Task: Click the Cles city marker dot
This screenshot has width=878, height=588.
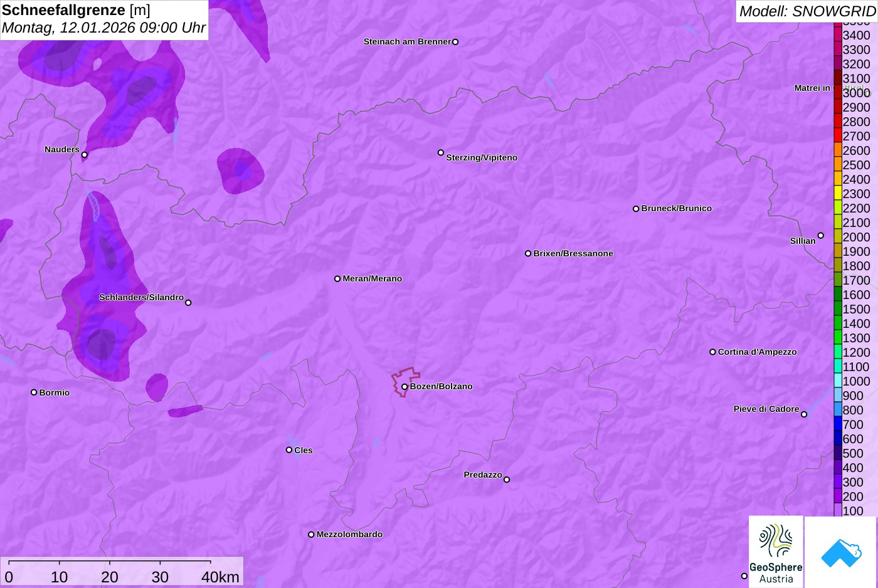Action: (x=289, y=449)
